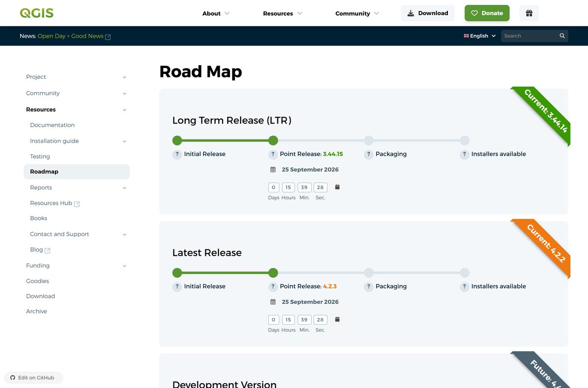Open the English language dropdown
The height and width of the screenshot is (388, 588).
(480, 36)
